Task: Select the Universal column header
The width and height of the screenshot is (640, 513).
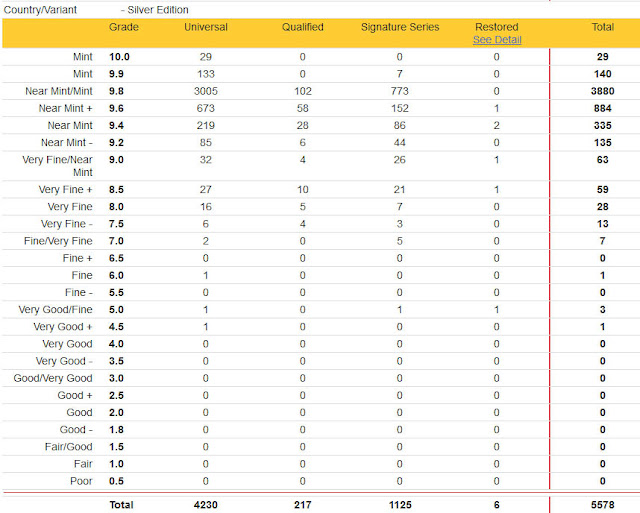Action: point(206,27)
